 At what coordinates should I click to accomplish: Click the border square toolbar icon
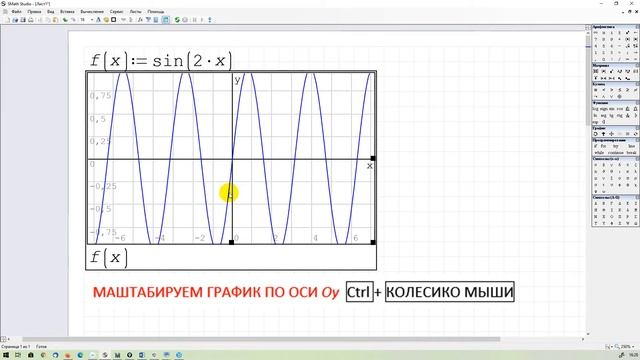tap(113, 20)
